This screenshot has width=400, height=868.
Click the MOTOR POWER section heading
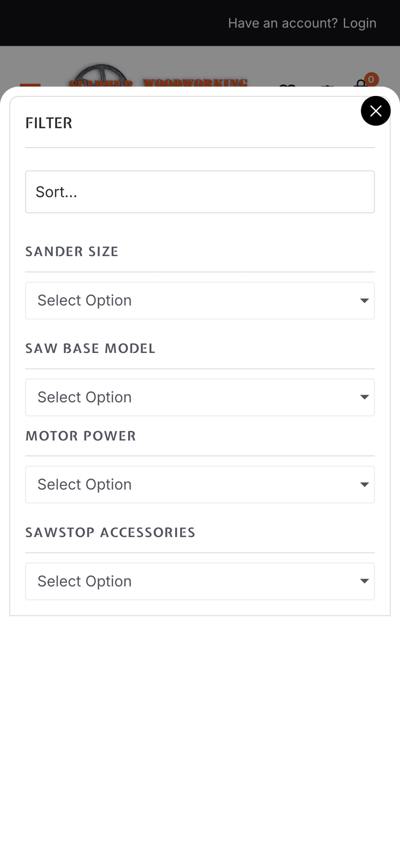click(x=81, y=436)
